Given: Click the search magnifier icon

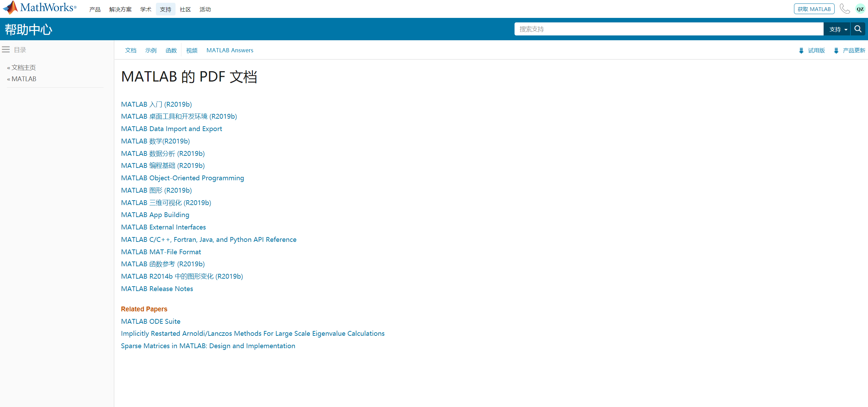Looking at the screenshot, I should 858,29.
